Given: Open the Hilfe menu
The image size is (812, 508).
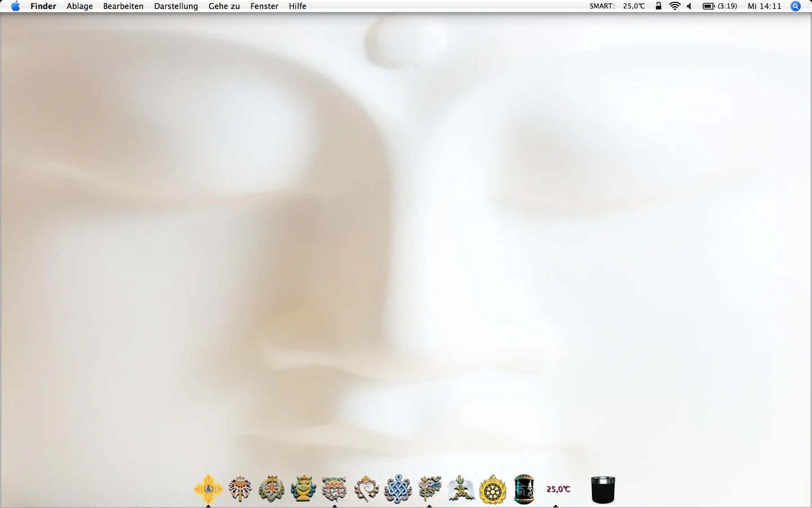Looking at the screenshot, I should click(298, 6).
